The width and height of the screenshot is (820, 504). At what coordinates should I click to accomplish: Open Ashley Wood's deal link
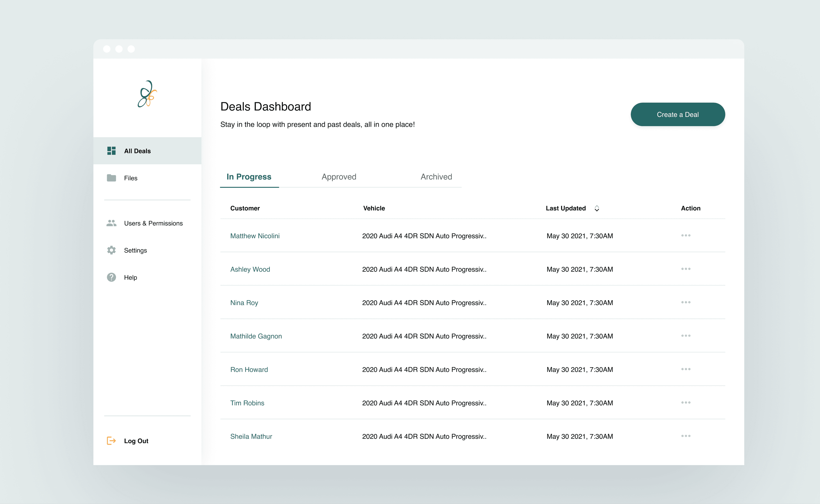coord(250,269)
